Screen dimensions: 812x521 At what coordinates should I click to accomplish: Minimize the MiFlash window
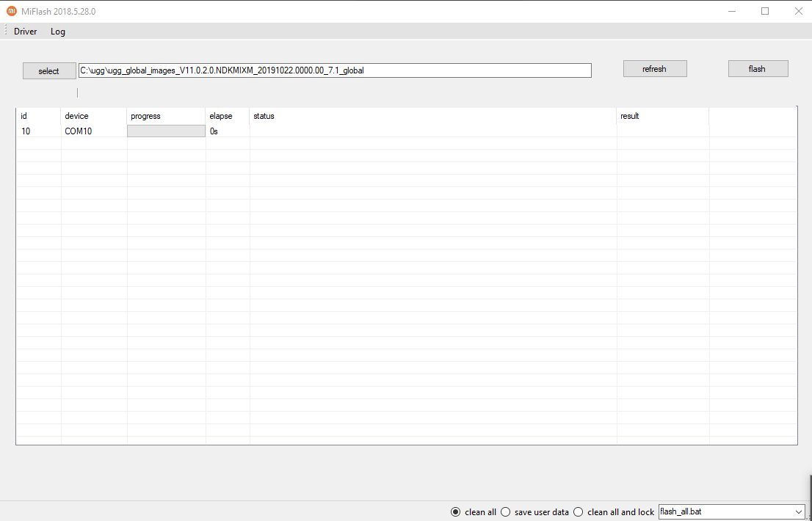click(732, 11)
